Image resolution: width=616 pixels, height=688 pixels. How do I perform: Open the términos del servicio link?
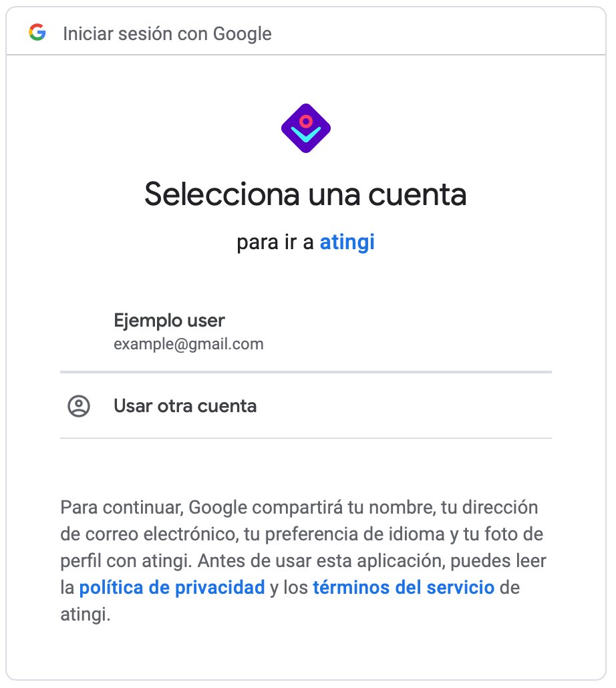pos(404,588)
